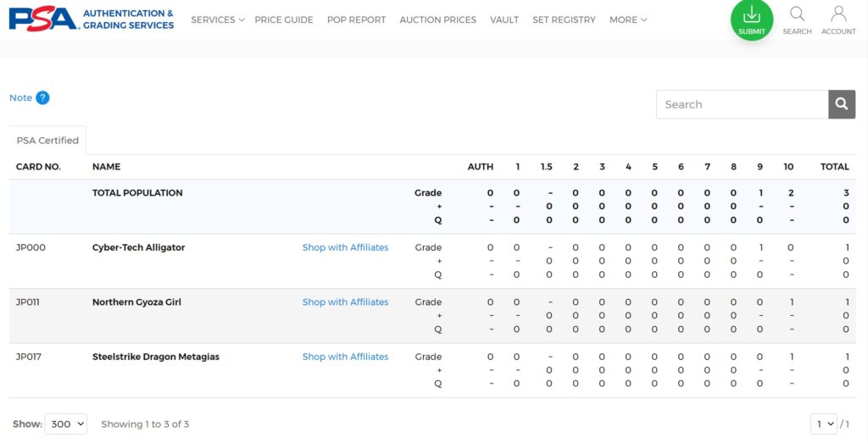Image resolution: width=868 pixels, height=443 pixels.
Task: Click the blue Note help question mark
Action: tap(42, 98)
